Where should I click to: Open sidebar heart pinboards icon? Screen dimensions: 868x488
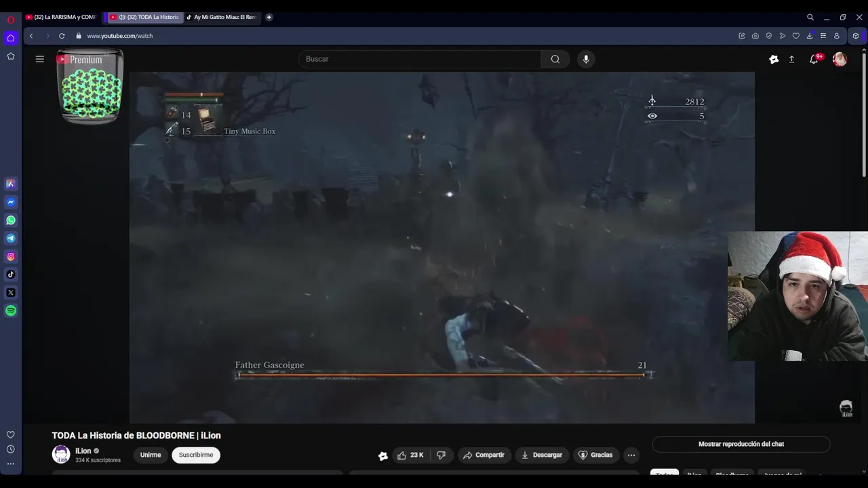11,434
